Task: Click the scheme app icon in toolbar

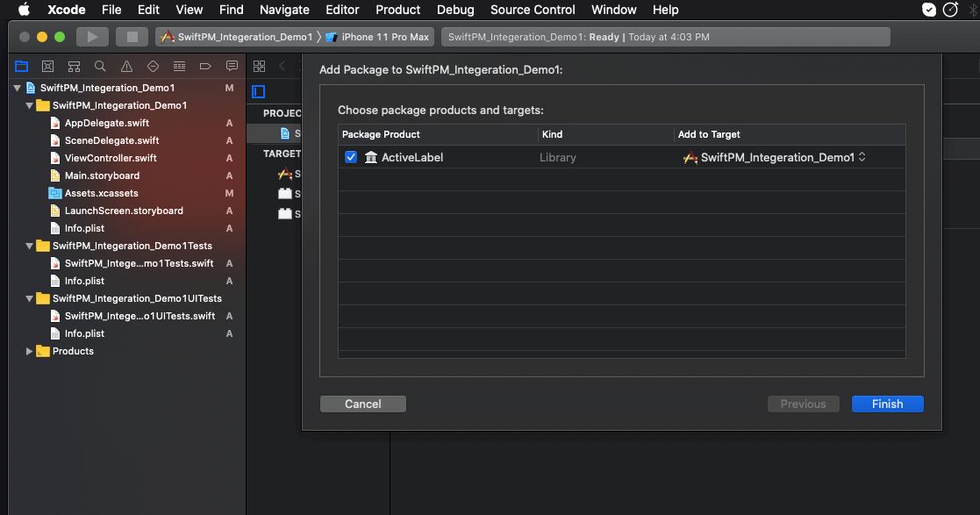Action: point(167,37)
